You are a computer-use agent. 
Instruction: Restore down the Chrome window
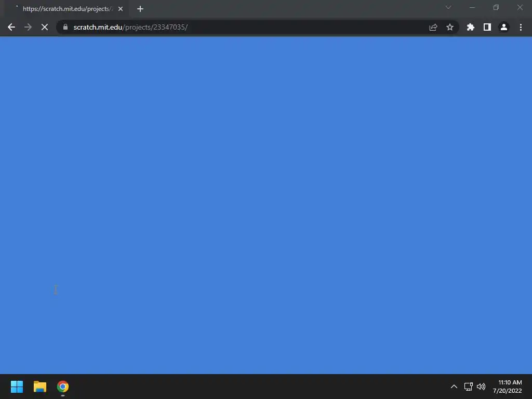pos(496,7)
